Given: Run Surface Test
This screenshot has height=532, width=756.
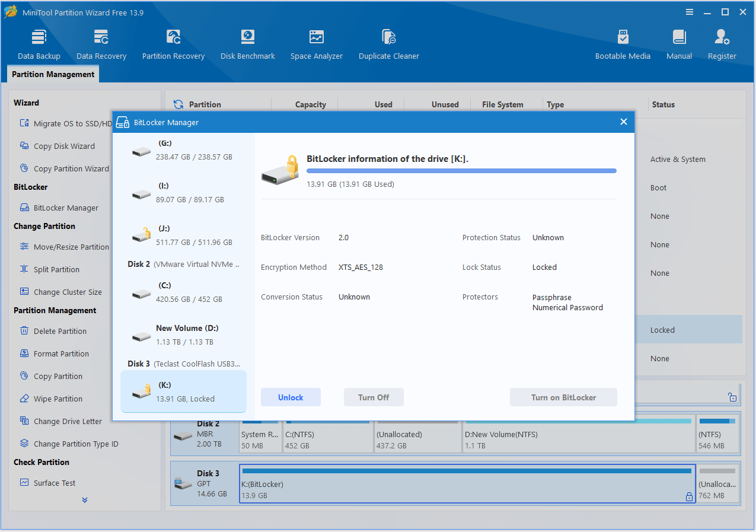Looking at the screenshot, I should coord(48,483).
